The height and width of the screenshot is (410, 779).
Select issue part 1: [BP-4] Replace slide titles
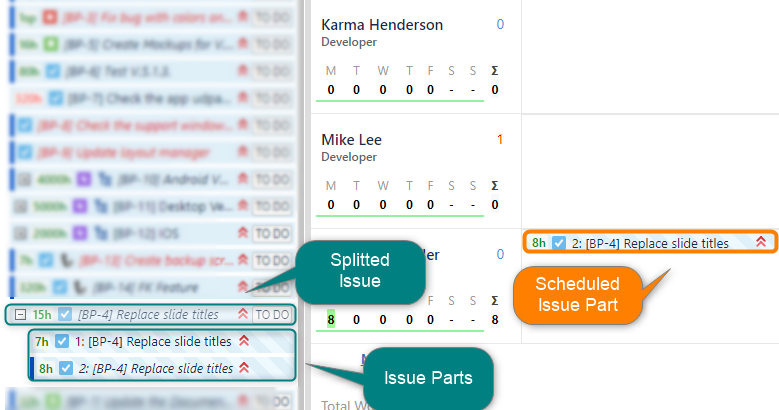(x=162, y=341)
